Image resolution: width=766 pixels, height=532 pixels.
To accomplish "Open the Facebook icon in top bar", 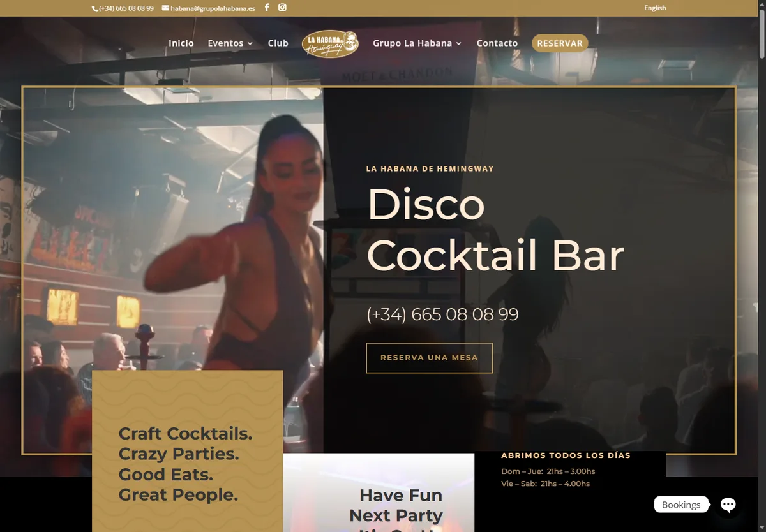I will pos(267,8).
